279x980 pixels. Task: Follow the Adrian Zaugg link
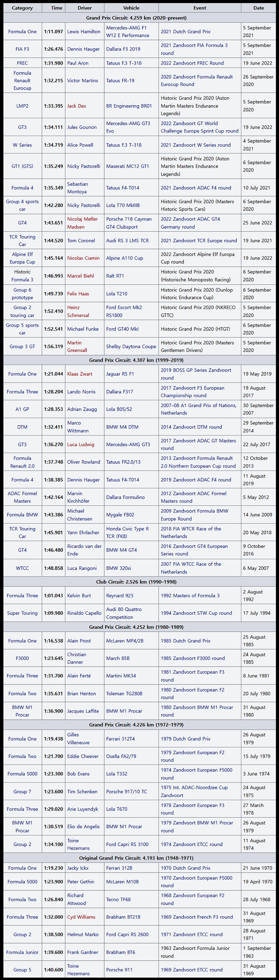click(x=82, y=410)
